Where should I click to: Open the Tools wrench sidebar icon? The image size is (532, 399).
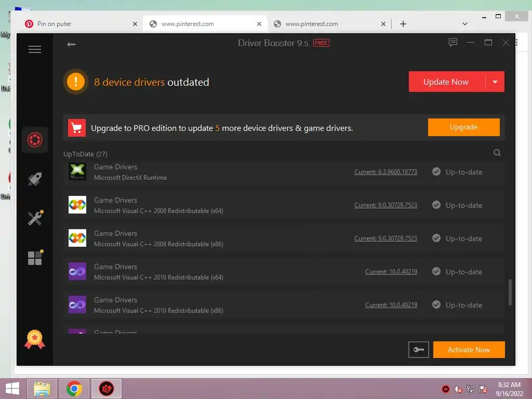click(x=35, y=218)
